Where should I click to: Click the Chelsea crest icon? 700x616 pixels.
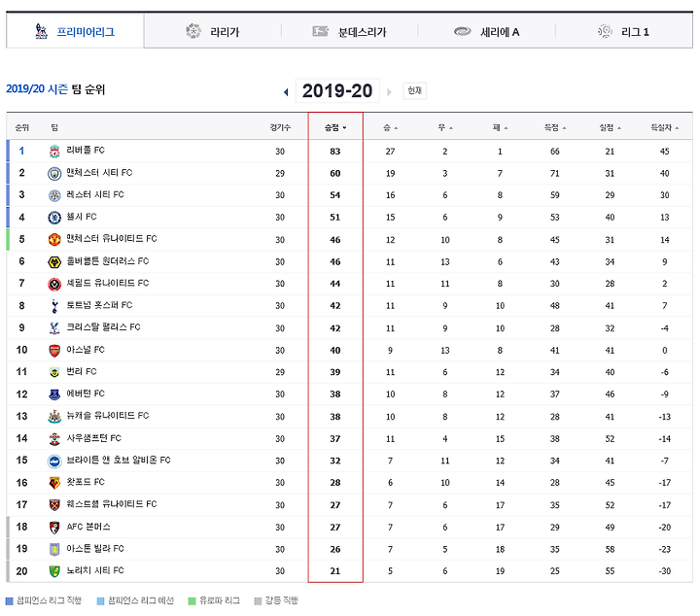click(54, 218)
